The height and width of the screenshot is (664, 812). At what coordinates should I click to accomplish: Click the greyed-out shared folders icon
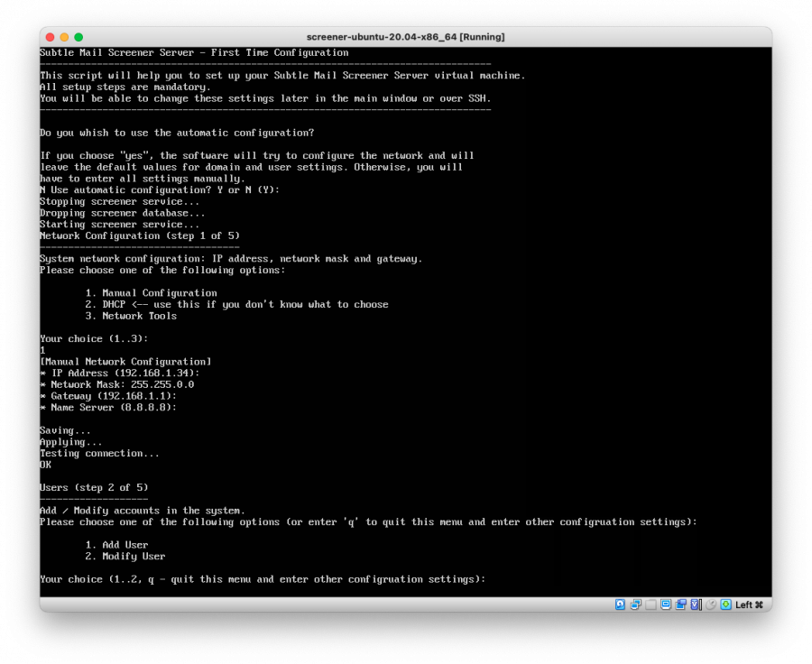pos(651,604)
